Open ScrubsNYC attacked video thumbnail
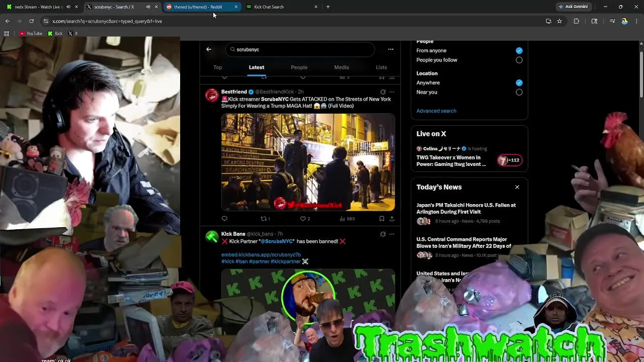 coord(308,162)
